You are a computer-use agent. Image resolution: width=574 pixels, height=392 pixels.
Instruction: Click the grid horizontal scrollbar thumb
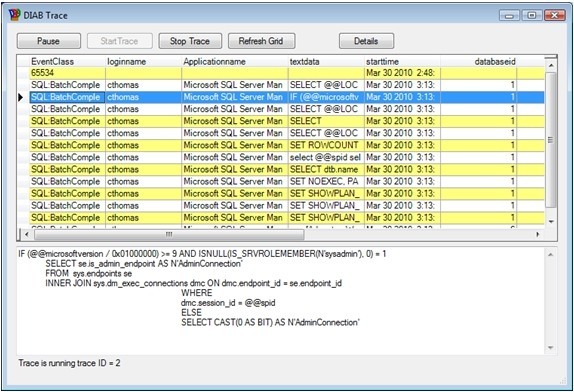point(169,234)
